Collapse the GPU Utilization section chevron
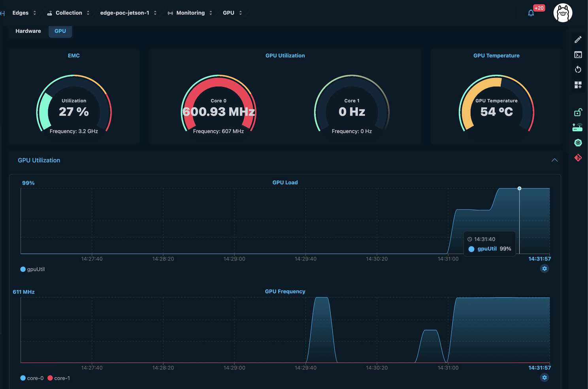The image size is (588, 389). point(554,160)
